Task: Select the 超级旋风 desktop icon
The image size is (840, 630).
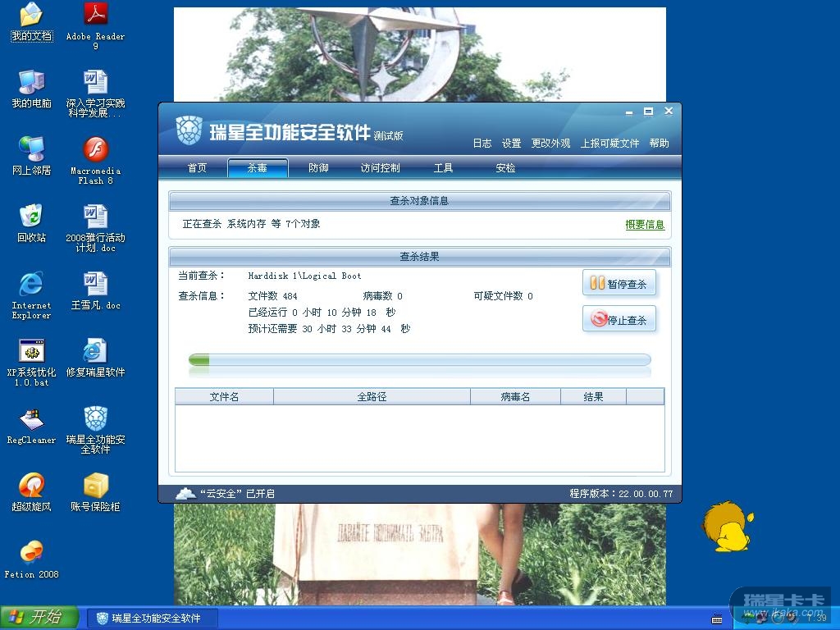Action: pyautogui.click(x=32, y=492)
